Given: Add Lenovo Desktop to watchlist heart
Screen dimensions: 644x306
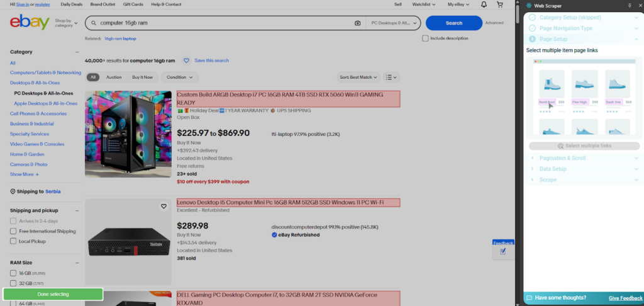Looking at the screenshot, I should [x=164, y=207].
